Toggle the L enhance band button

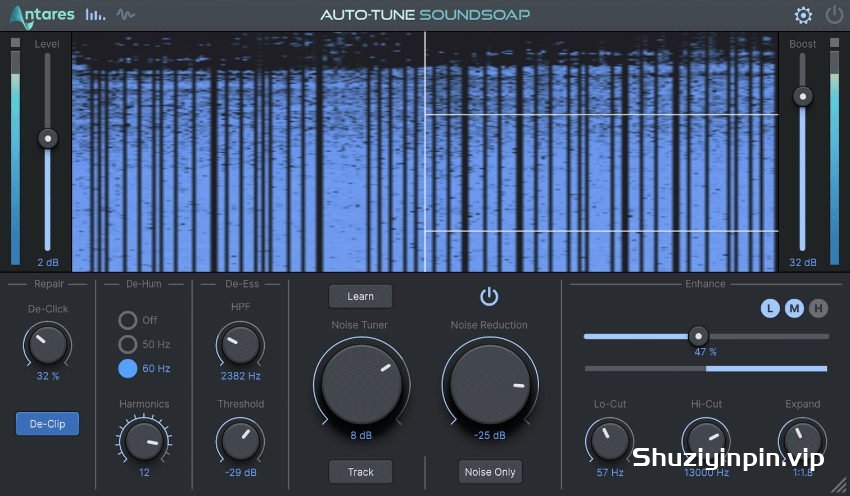click(x=770, y=308)
